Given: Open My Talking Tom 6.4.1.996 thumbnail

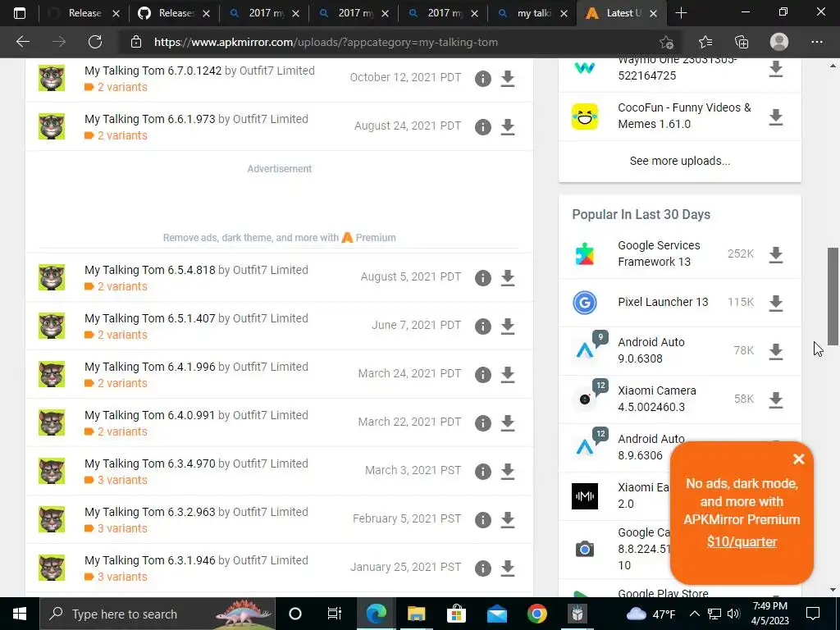Looking at the screenshot, I should 52,374.
